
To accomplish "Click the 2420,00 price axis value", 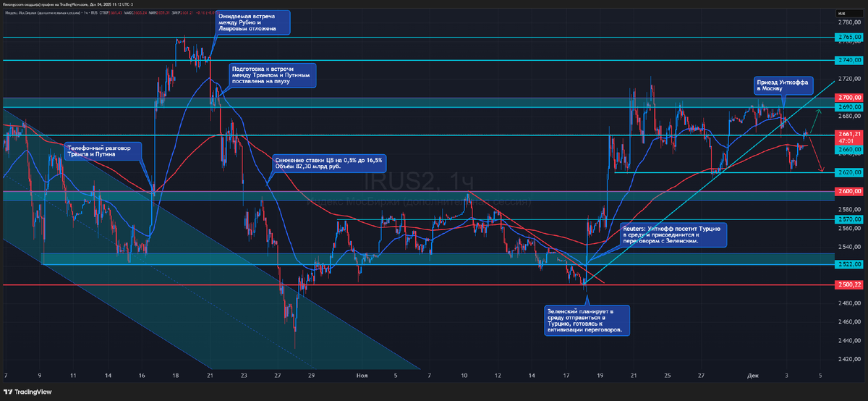I will click(849, 360).
